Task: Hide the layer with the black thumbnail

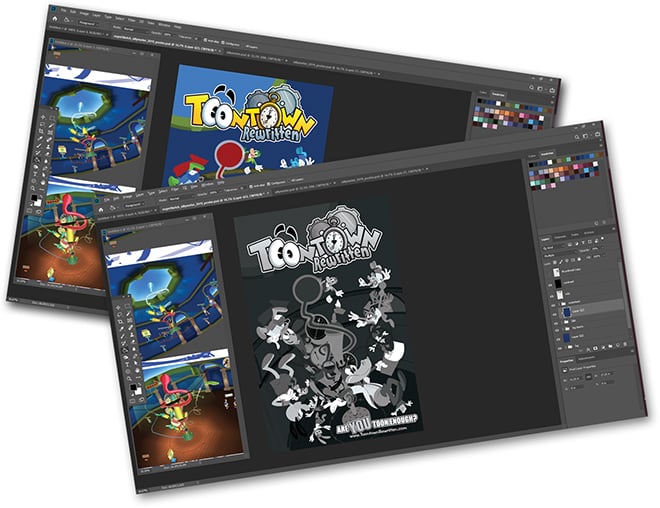Action: (x=550, y=285)
